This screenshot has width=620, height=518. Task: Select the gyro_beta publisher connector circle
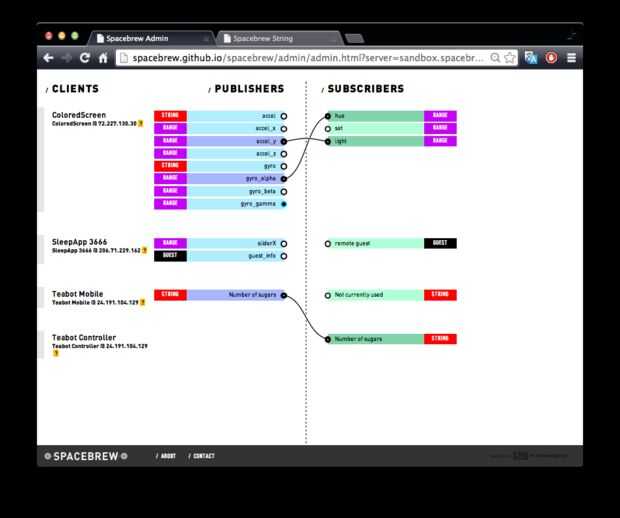pyautogui.click(x=284, y=192)
